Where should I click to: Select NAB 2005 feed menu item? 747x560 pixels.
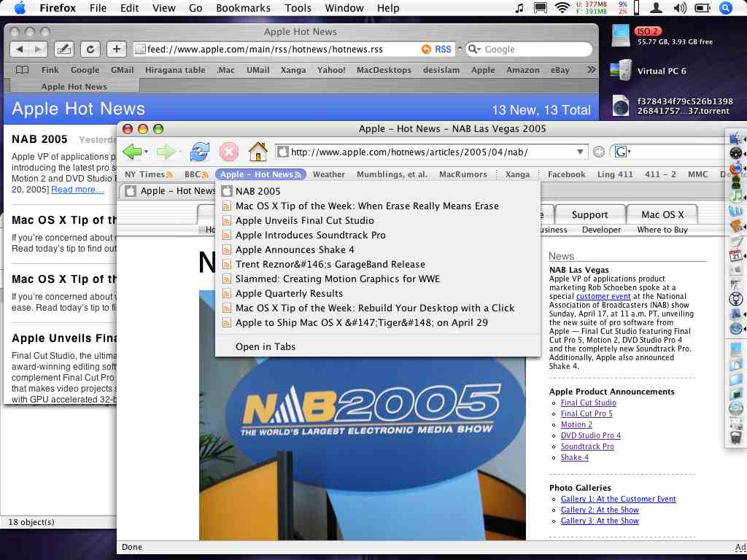pos(378,191)
